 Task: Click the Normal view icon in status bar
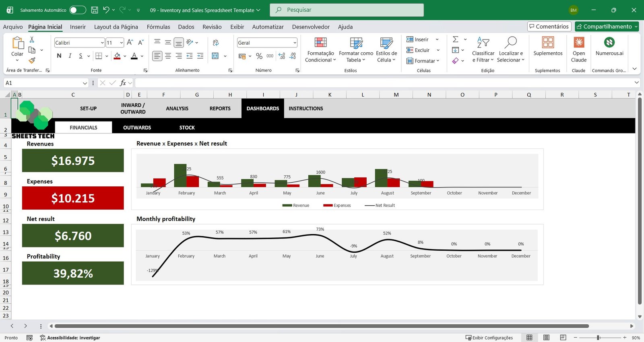(529, 338)
